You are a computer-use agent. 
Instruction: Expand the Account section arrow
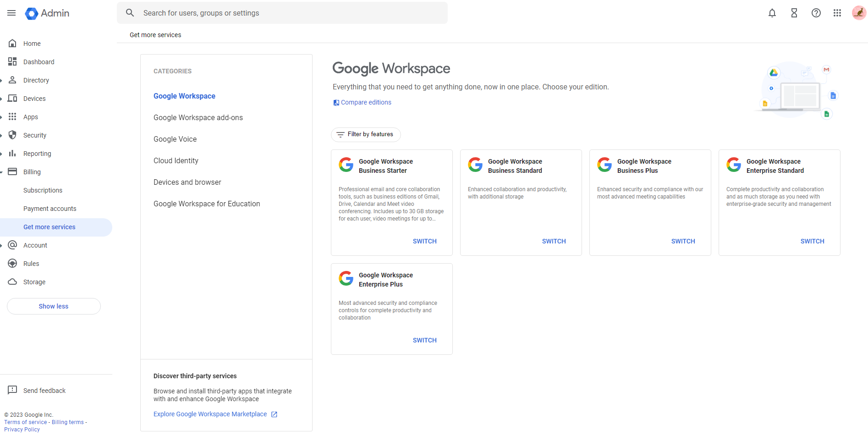pyautogui.click(x=1, y=245)
